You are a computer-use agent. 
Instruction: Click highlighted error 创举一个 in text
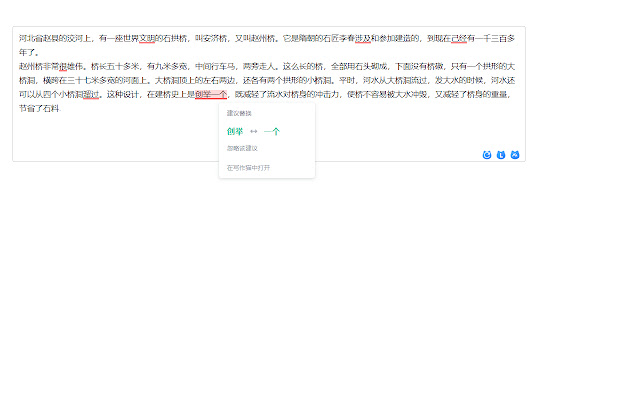(x=212, y=95)
